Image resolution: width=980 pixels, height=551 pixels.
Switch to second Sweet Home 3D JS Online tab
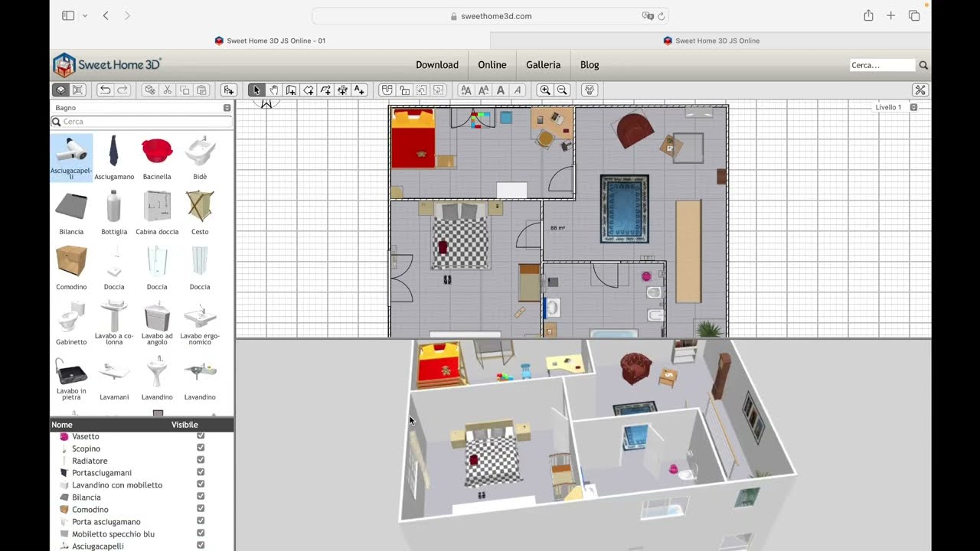(x=711, y=41)
